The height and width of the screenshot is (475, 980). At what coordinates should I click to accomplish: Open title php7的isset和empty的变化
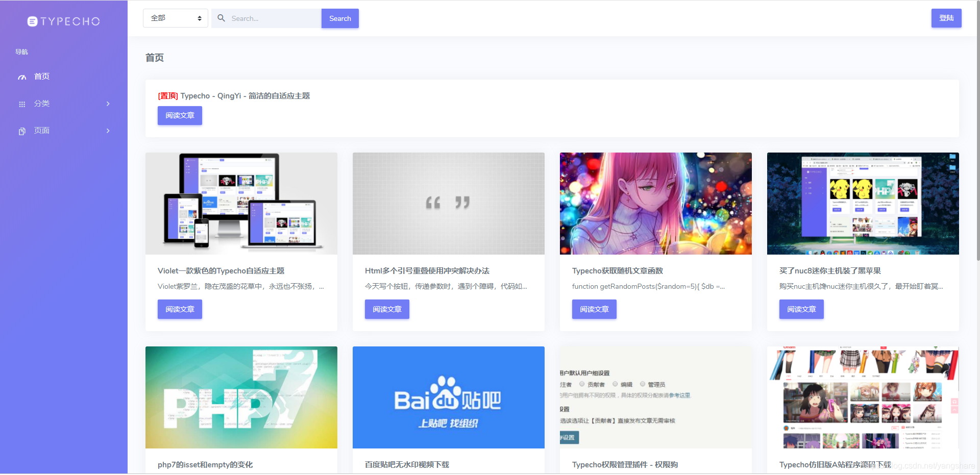(205, 465)
